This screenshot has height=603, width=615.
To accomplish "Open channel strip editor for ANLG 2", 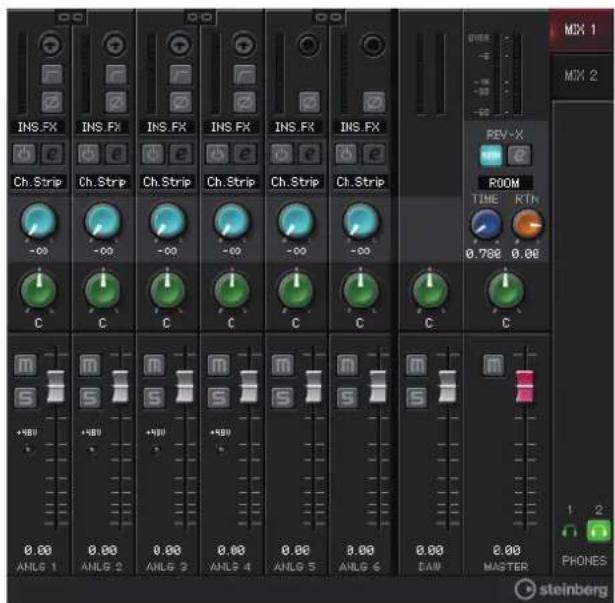I will pos(116,154).
